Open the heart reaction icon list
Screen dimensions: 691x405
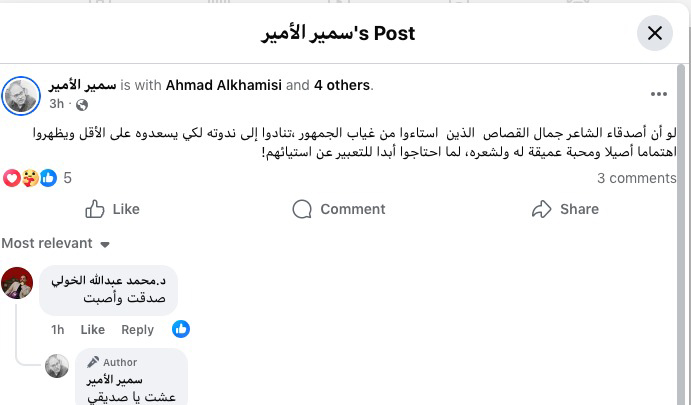(12, 178)
